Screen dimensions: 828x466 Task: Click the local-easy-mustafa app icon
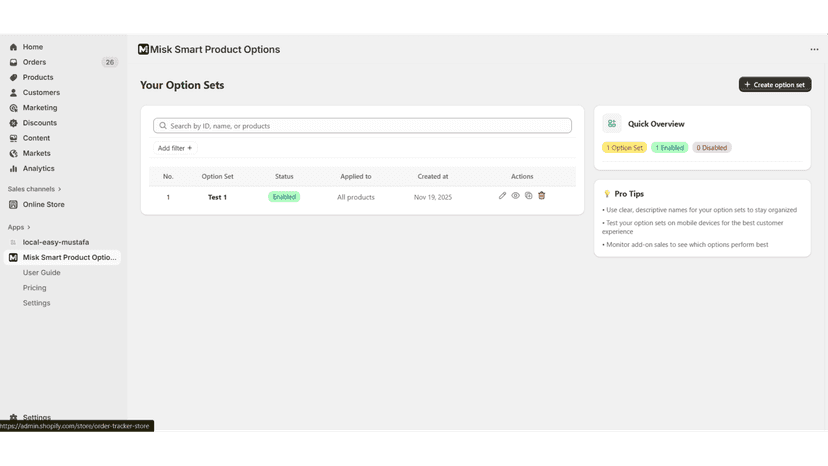13,243
